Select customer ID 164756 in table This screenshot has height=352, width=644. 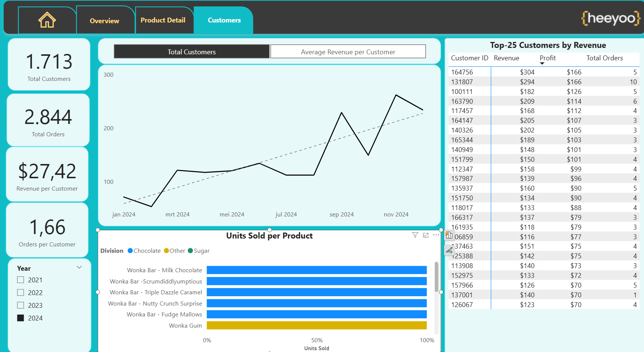462,72
